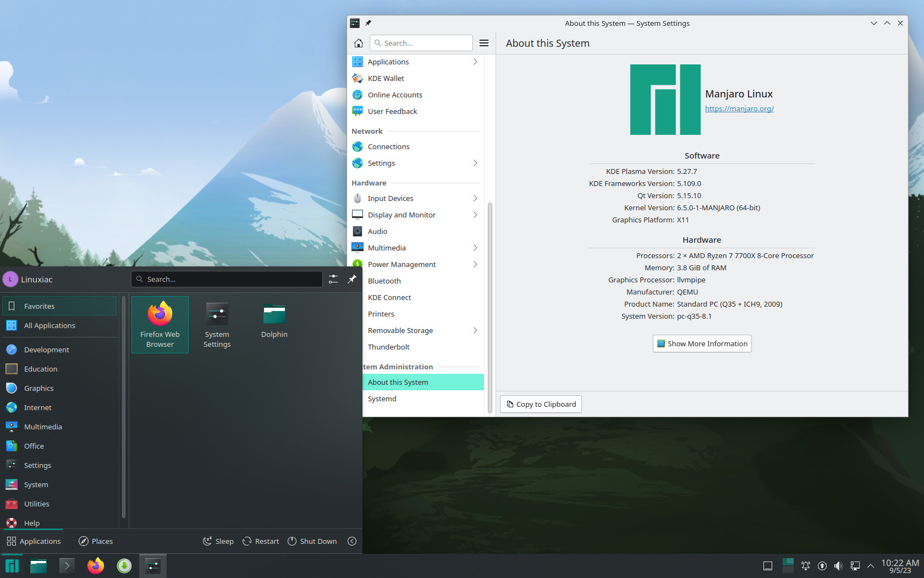Open Thunderbolt settings page
This screenshot has height=578, width=924.
(423, 347)
